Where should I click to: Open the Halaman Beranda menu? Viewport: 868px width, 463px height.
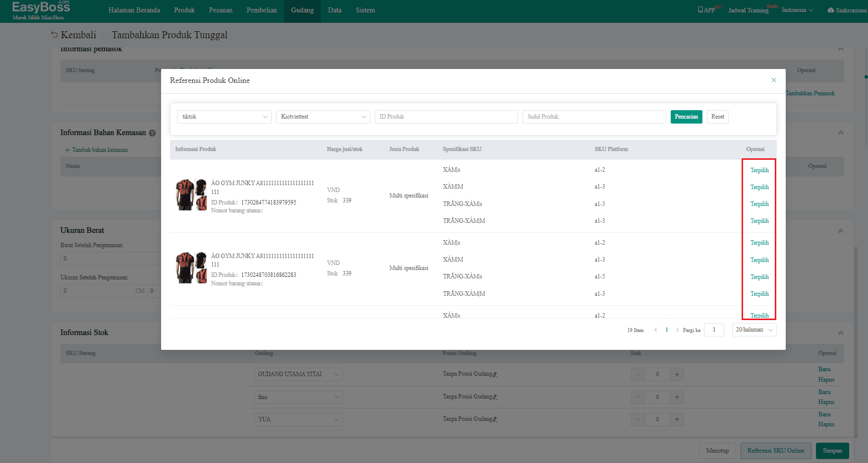(134, 10)
